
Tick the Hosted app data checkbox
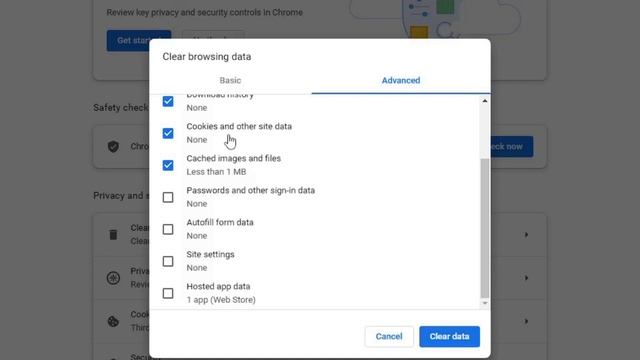(168, 293)
